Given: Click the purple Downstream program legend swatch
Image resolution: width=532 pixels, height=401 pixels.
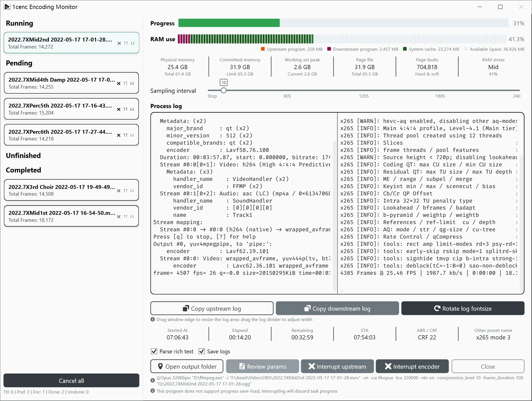Looking at the screenshot, I should click(329, 49).
